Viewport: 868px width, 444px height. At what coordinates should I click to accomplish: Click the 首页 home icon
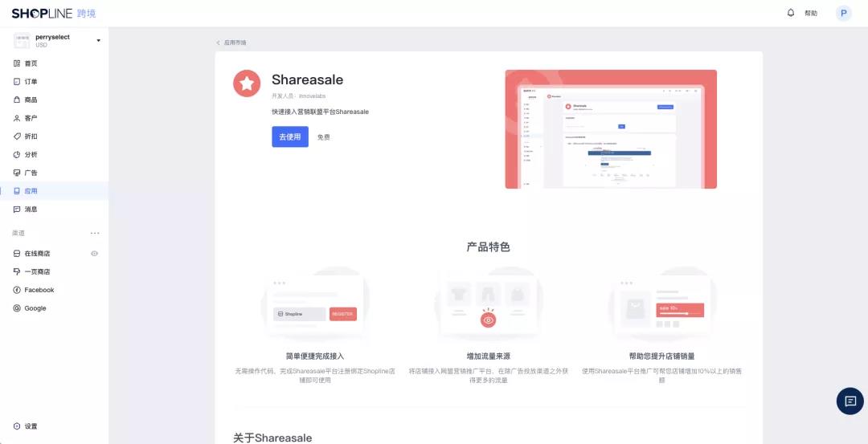point(17,63)
